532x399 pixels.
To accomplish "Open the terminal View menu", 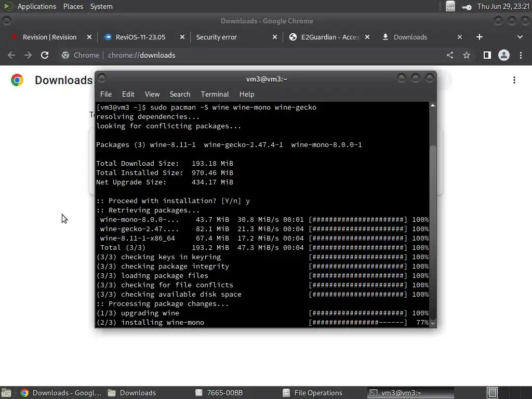I will (152, 95).
